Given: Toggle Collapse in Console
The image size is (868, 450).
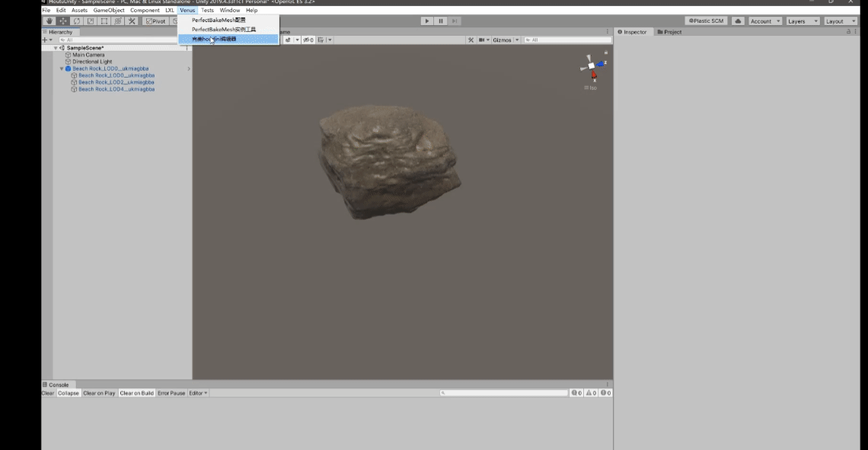Looking at the screenshot, I should pos(69,393).
